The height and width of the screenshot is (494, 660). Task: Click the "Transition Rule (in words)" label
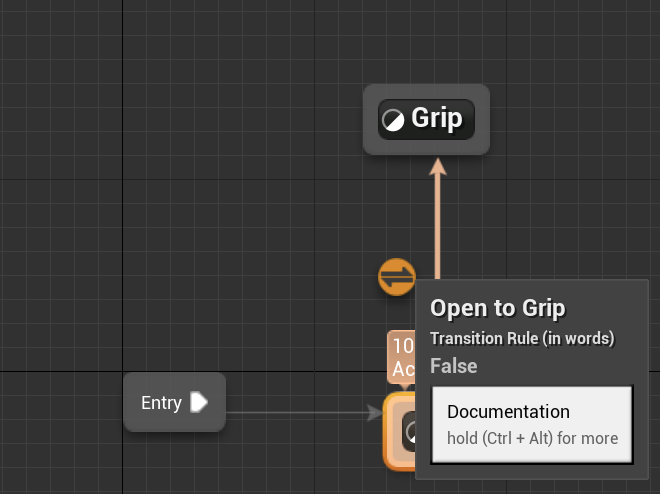coord(522,338)
